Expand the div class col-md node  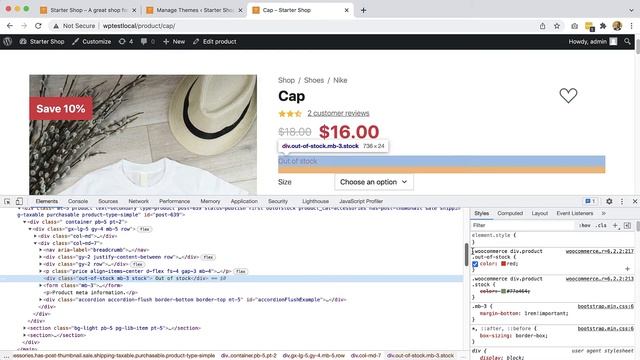tap(36, 236)
